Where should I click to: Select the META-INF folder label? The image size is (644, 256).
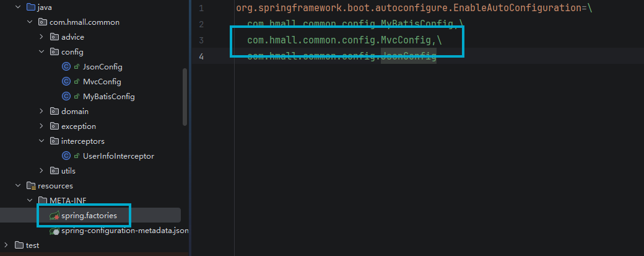click(67, 201)
